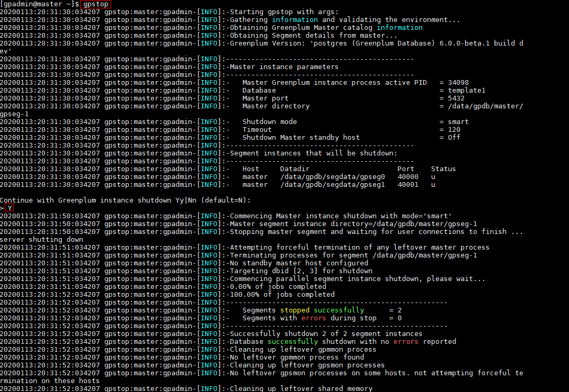Click the wrapped 'rmination on these hosts' line

pos(50,381)
